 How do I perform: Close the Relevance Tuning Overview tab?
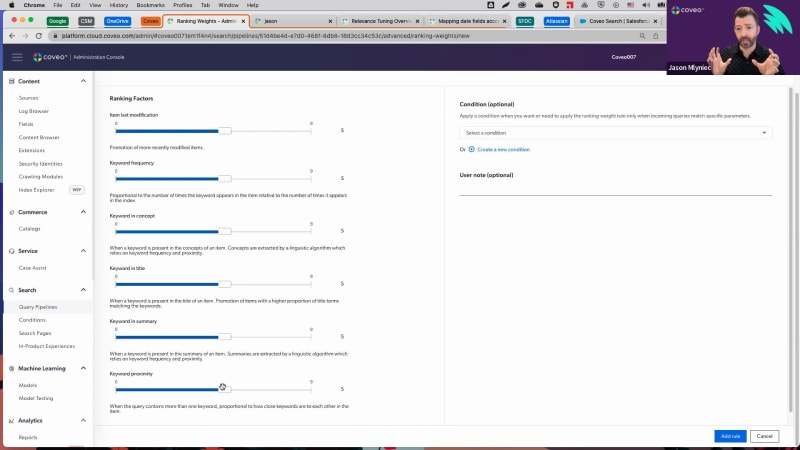click(x=417, y=21)
